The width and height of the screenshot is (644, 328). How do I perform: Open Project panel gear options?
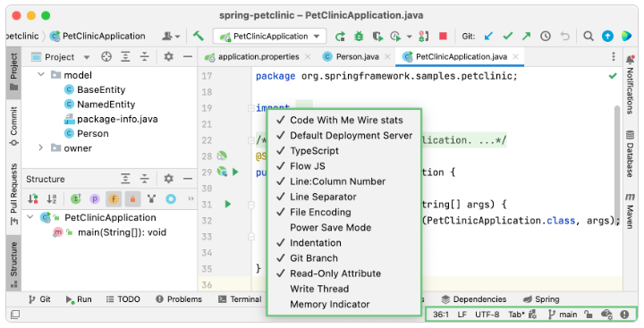point(168,56)
